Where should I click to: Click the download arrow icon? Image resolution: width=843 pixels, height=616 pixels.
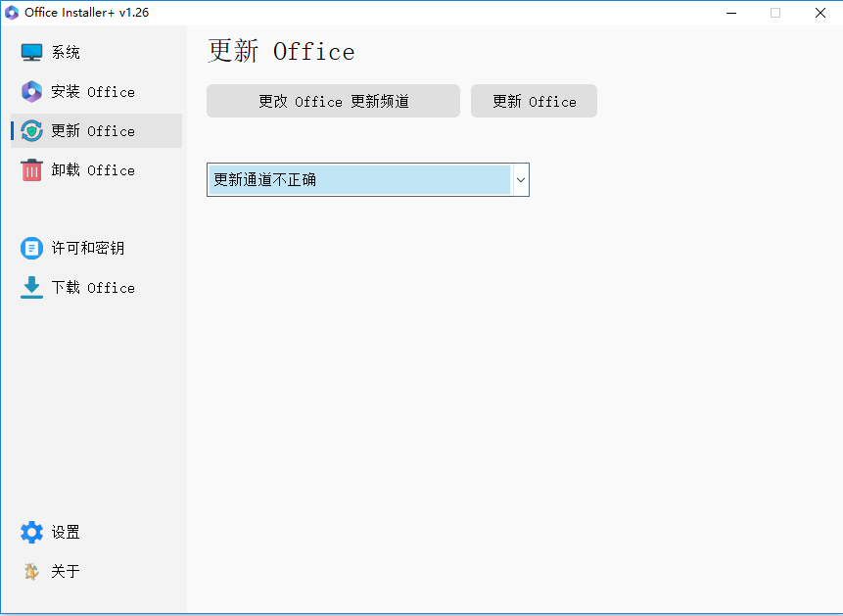click(32, 287)
